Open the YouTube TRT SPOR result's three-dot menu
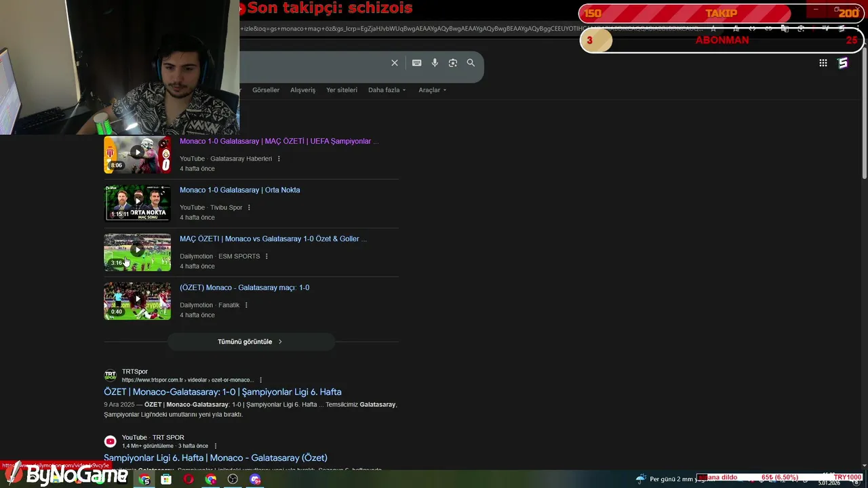868x488 pixels. point(216,446)
